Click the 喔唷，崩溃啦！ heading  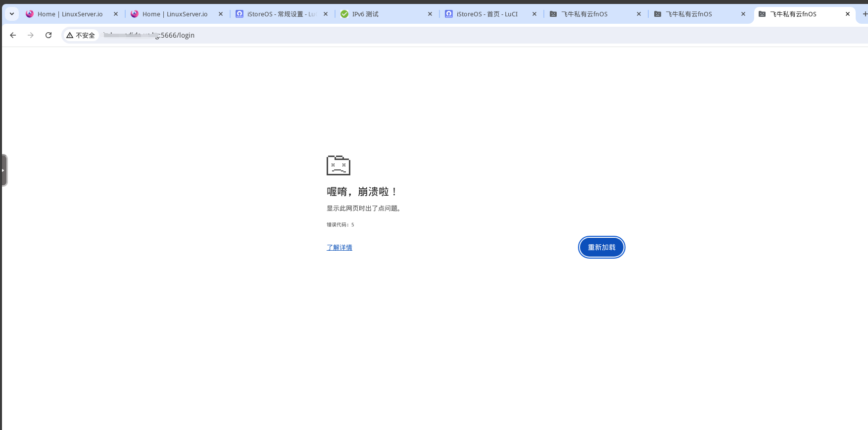[x=362, y=192]
